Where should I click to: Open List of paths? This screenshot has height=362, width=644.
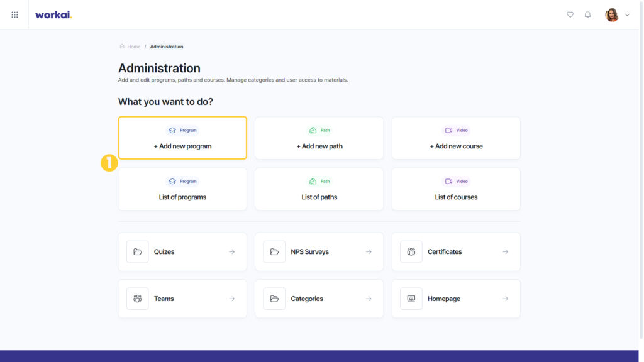point(319,189)
